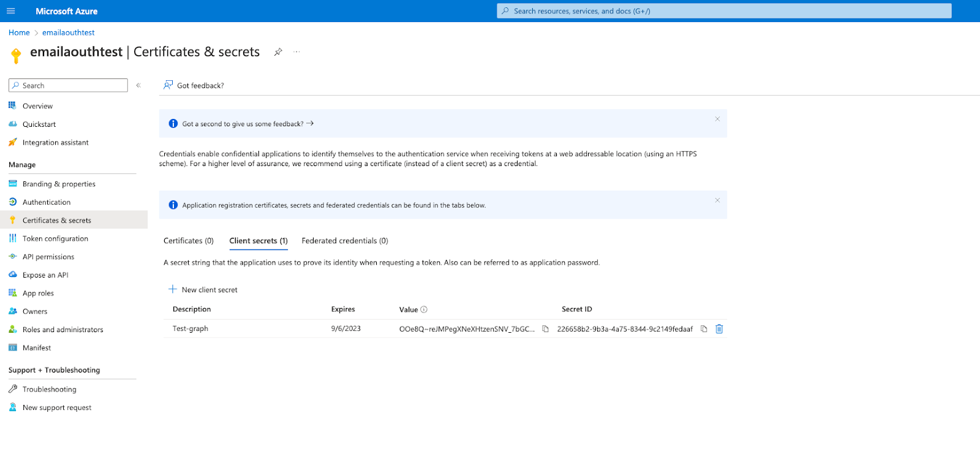Dismiss the feedback request banner

point(717,119)
